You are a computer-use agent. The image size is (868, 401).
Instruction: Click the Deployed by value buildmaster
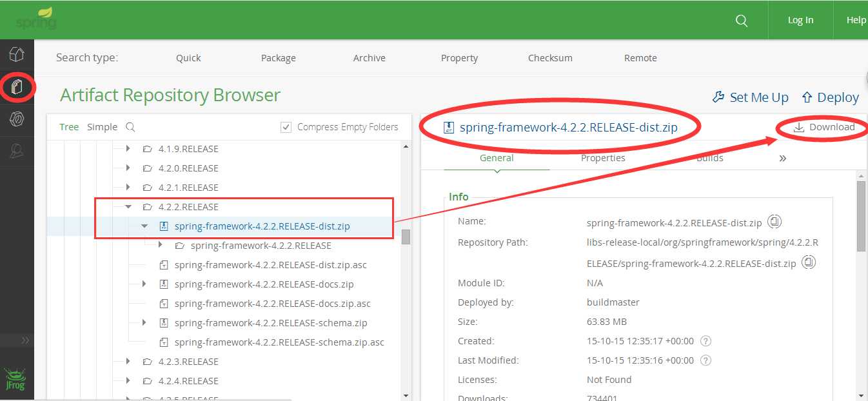[x=613, y=302]
